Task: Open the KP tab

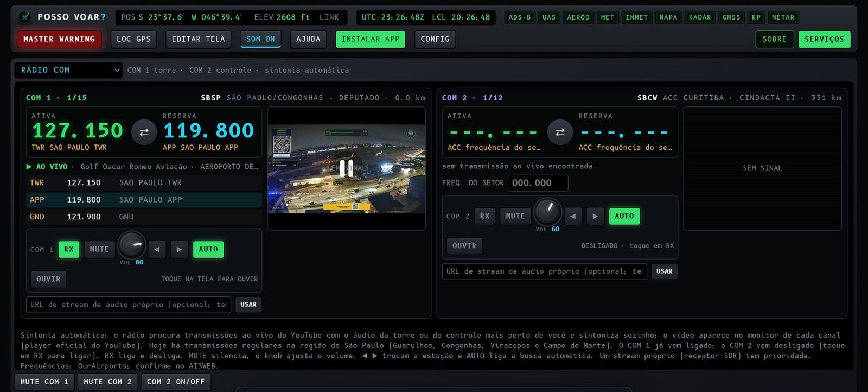Action: tap(756, 17)
